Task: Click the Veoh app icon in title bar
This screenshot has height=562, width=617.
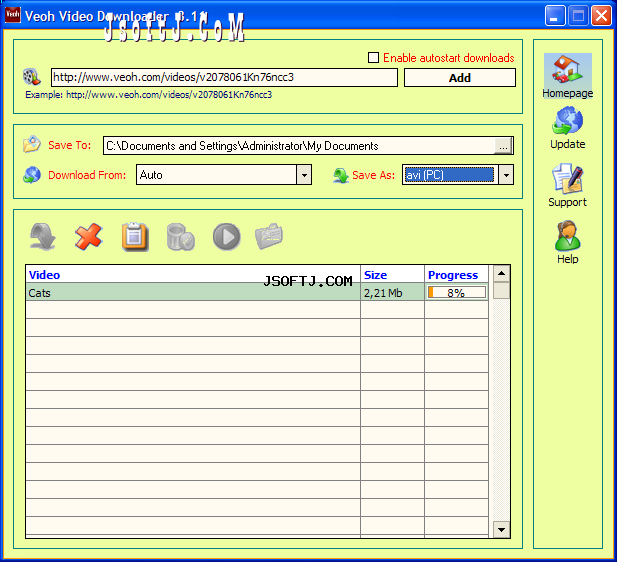Action: (13, 15)
